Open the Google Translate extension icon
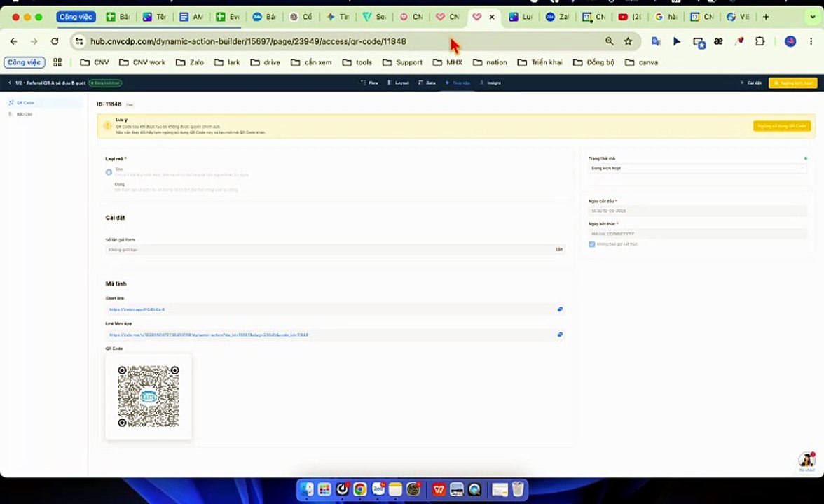This screenshot has height=504, width=824. (x=656, y=41)
